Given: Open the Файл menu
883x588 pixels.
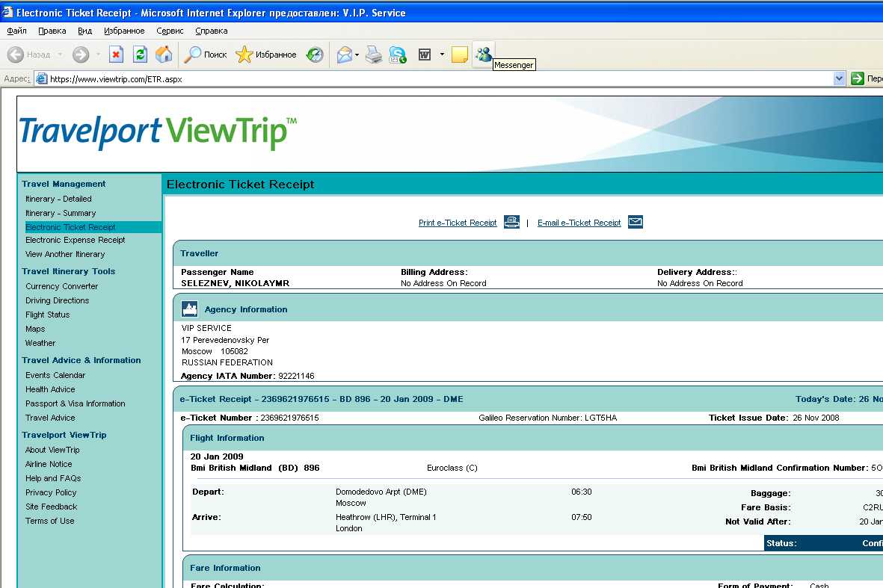Looking at the screenshot, I should pyautogui.click(x=17, y=31).
